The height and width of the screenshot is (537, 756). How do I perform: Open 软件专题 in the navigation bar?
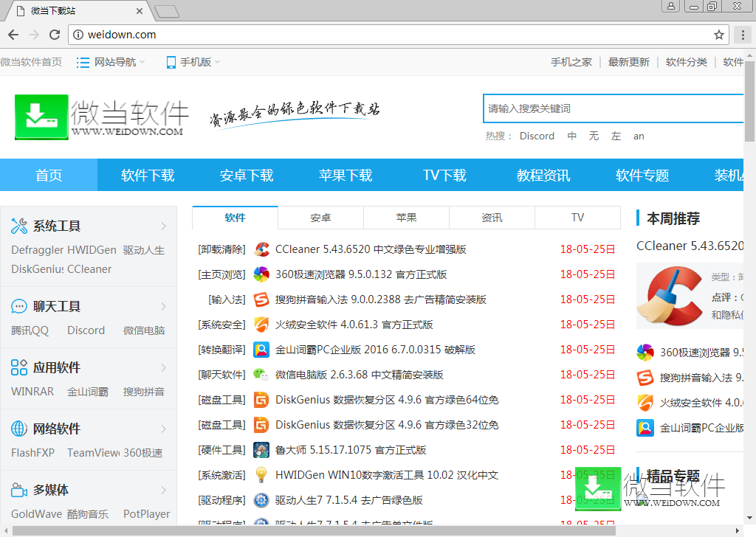click(642, 175)
